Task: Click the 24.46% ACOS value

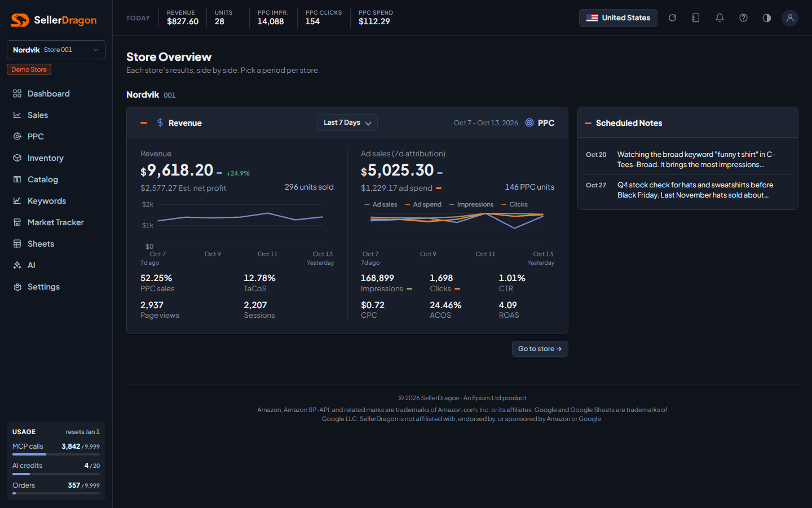Action: tap(445, 305)
